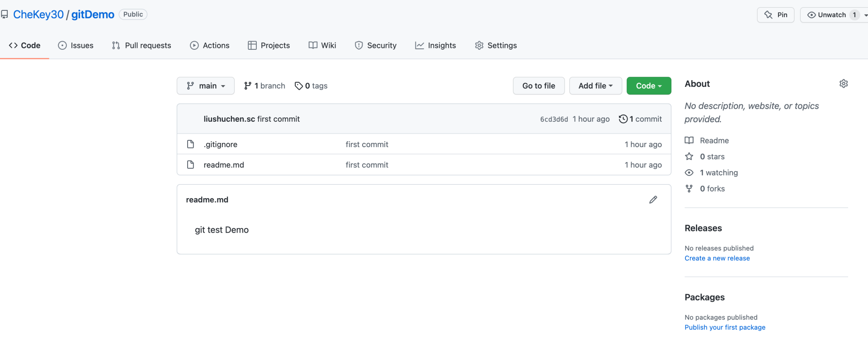This screenshot has width=868, height=349.
Task: Click the readme.md title in the preview box
Action: (x=207, y=200)
